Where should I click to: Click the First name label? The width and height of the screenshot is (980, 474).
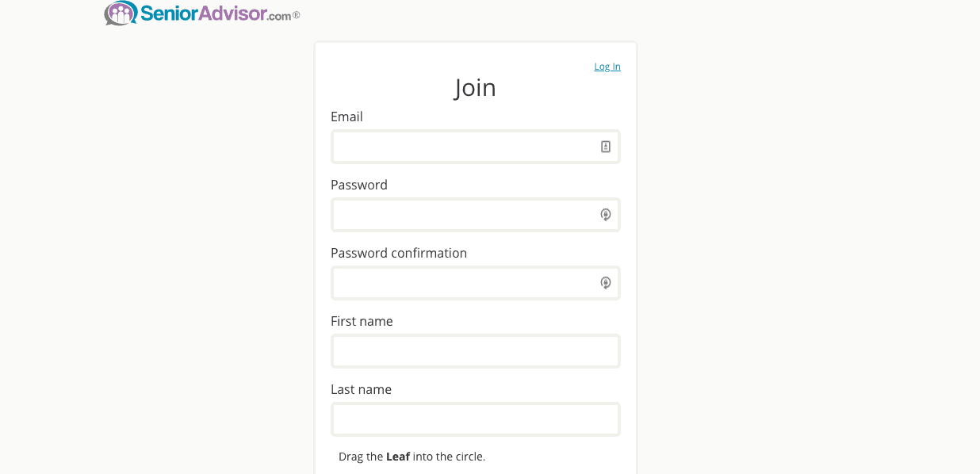point(362,321)
